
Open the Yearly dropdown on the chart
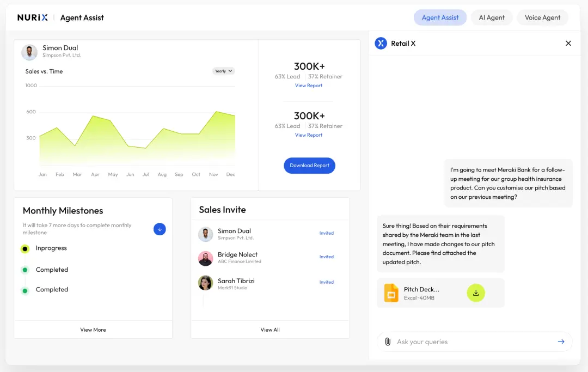pyautogui.click(x=223, y=71)
